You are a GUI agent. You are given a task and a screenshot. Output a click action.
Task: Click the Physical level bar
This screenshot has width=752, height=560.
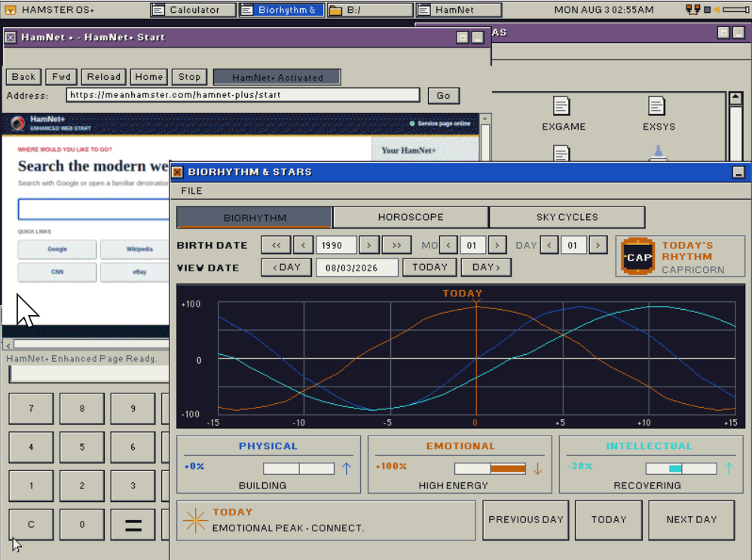point(299,468)
